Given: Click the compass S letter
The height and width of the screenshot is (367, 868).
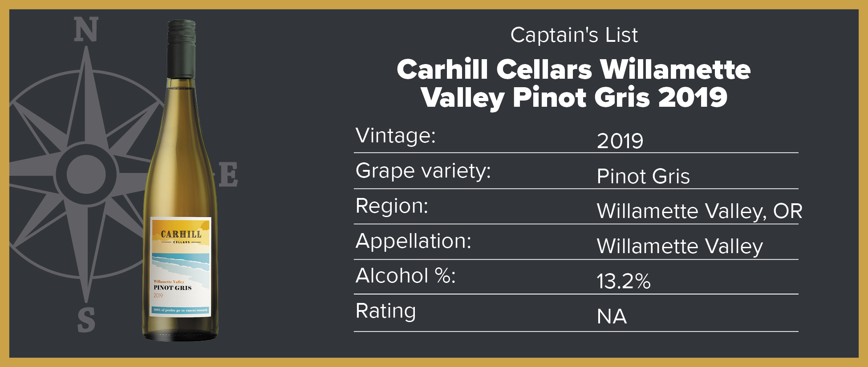Looking at the screenshot, I should (86, 320).
